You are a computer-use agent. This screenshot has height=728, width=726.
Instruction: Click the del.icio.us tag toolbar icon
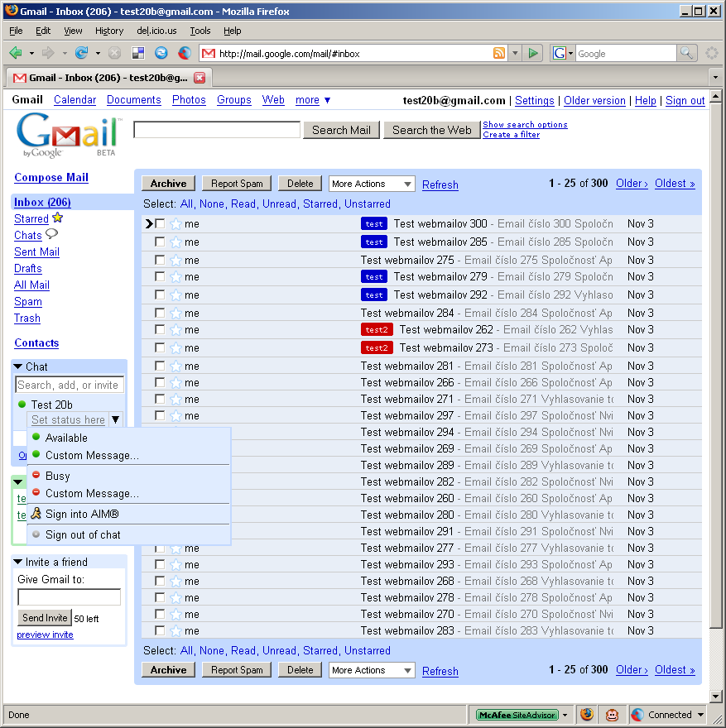(x=138, y=54)
